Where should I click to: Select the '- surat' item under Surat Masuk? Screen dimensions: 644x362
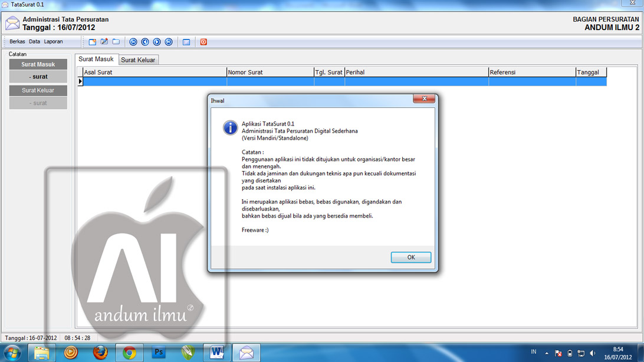pyautogui.click(x=38, y=77)
